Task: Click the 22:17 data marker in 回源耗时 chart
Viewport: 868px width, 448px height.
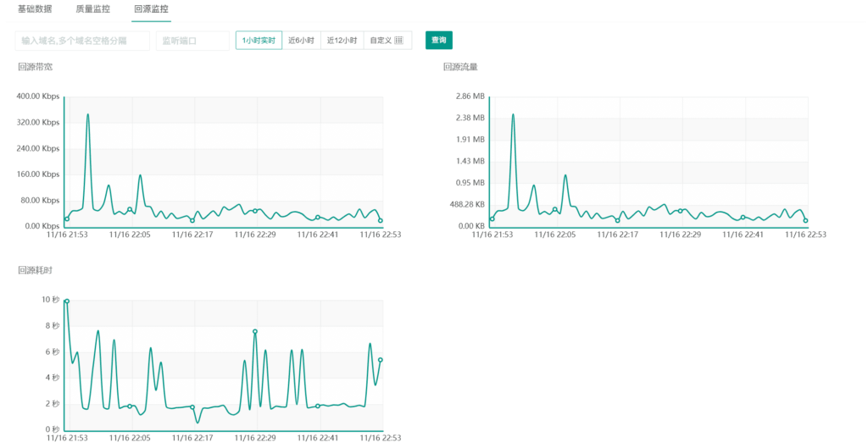Action: tap(192, 407)
